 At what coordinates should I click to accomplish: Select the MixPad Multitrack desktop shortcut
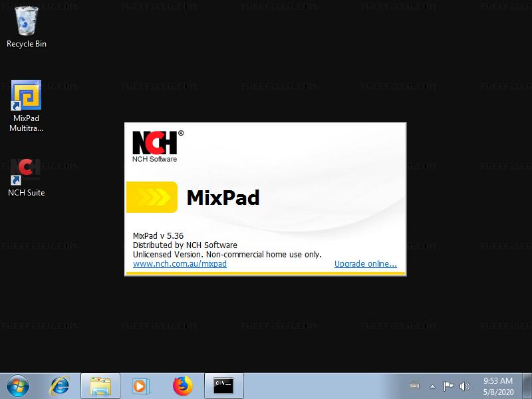coord(26,106)
